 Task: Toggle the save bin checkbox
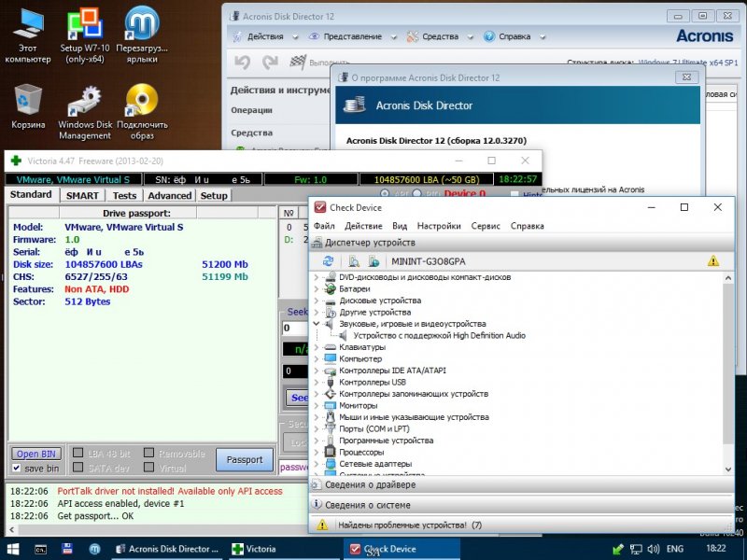pos(17,469)
